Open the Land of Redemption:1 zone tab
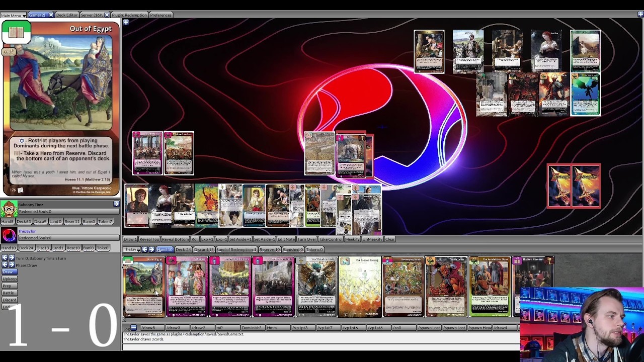 tap(236, 250)
